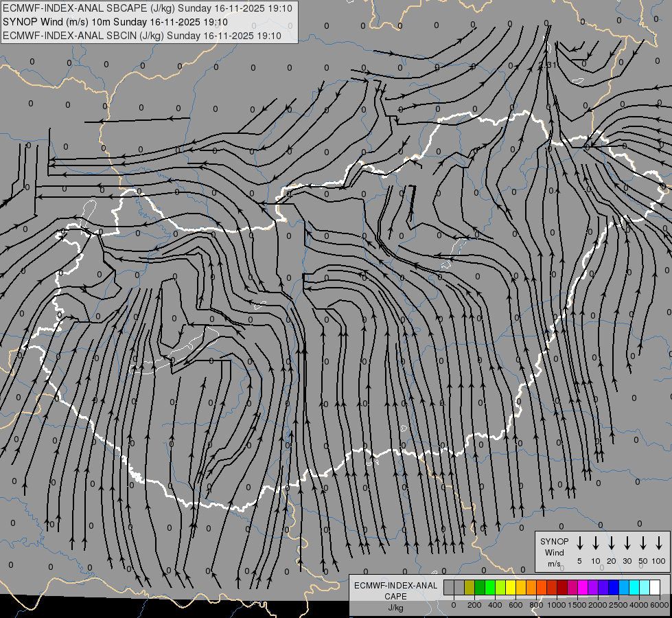Click the 2.31 value on the map
This screenshot has width=672, height=618.
(547, 65)
